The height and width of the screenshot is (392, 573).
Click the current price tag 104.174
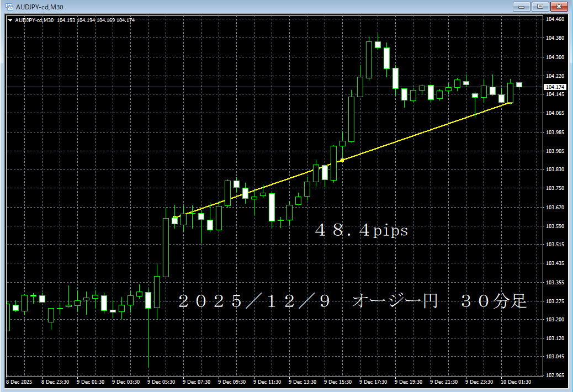click(554, 87)
